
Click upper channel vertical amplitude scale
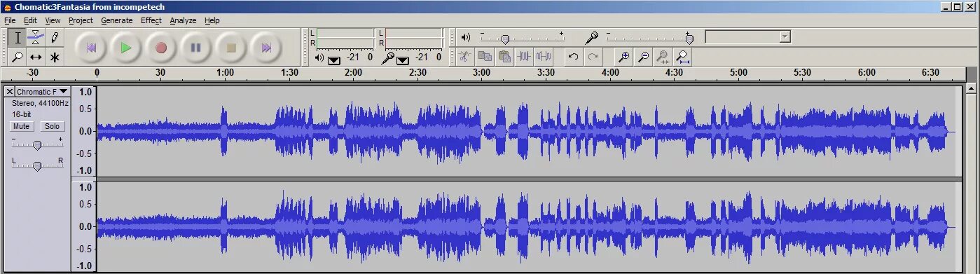click(83, 131)
